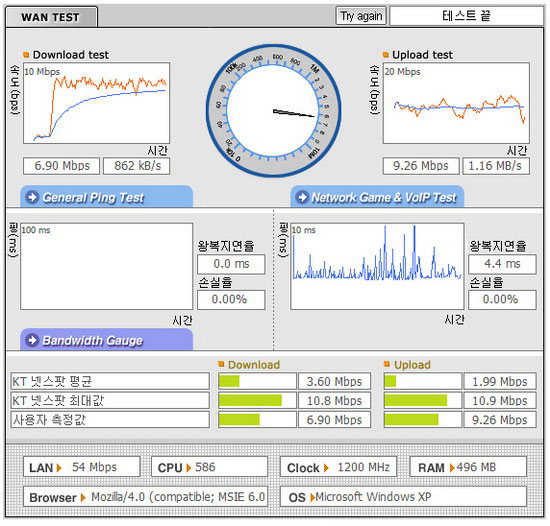Click the orange arrow next to LAN

pyautogui.click(x=59, y=468)
